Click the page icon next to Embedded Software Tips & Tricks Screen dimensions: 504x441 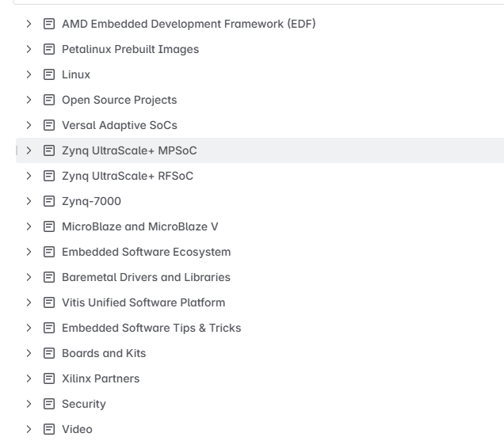[x=49, y=328]
